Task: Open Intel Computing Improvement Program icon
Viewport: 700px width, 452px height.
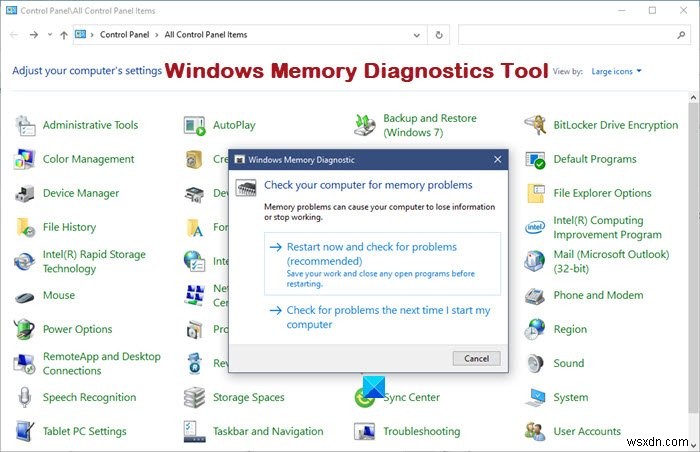Action: pos(535,227)
